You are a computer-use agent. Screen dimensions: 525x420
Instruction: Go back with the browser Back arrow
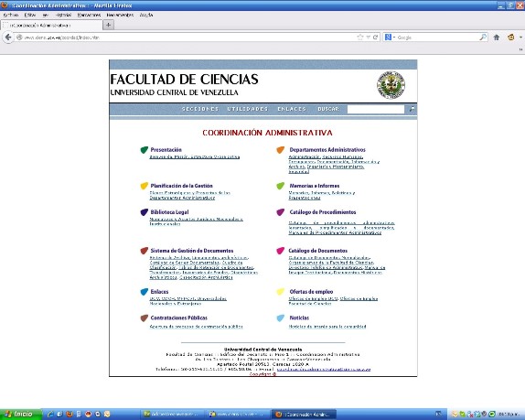8,38
